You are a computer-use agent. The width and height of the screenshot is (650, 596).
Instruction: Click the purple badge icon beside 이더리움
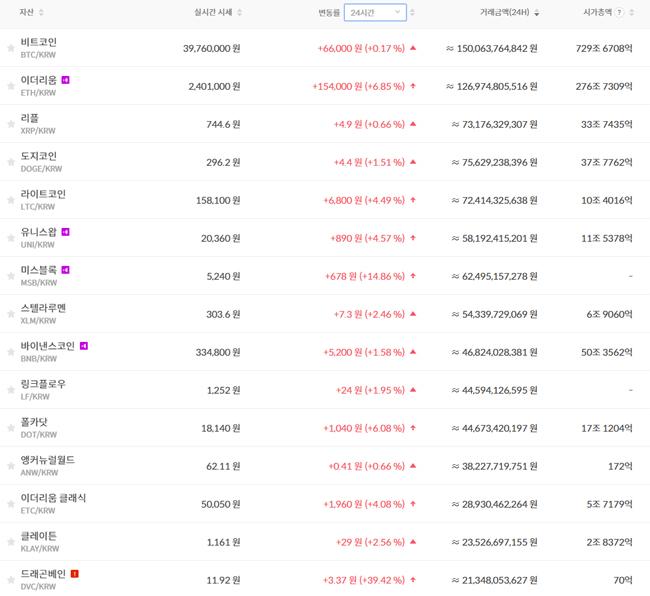pos(66,79)
